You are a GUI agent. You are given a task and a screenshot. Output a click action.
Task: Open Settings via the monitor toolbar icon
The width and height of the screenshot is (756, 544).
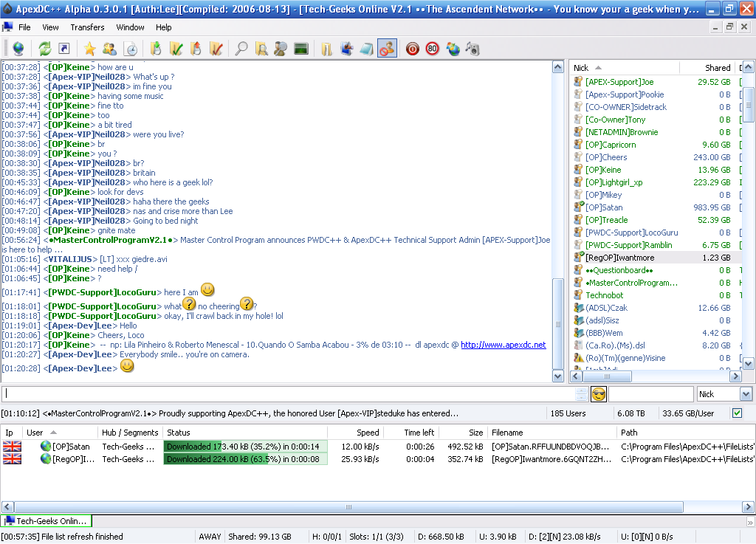347,49
